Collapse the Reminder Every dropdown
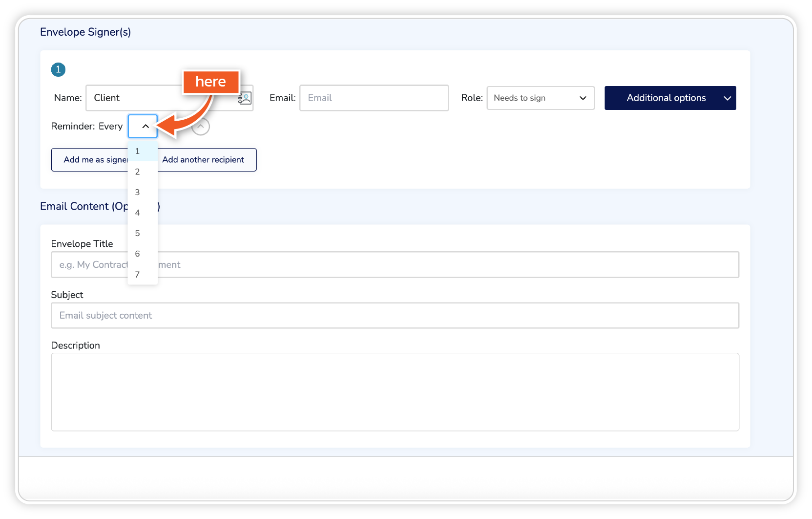The image size is (812, 519). coord(143,126)
